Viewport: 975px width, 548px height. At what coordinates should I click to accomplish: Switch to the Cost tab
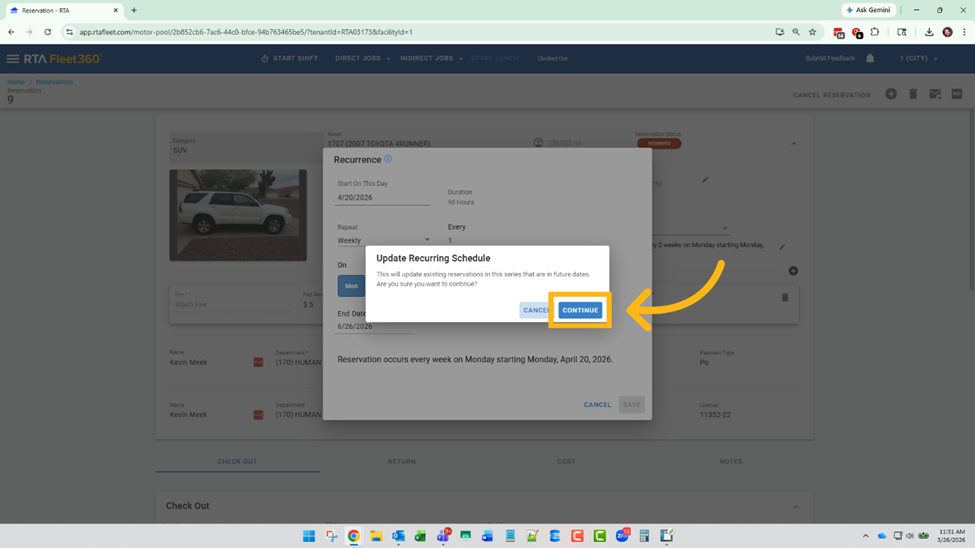[x=566, y=462]
